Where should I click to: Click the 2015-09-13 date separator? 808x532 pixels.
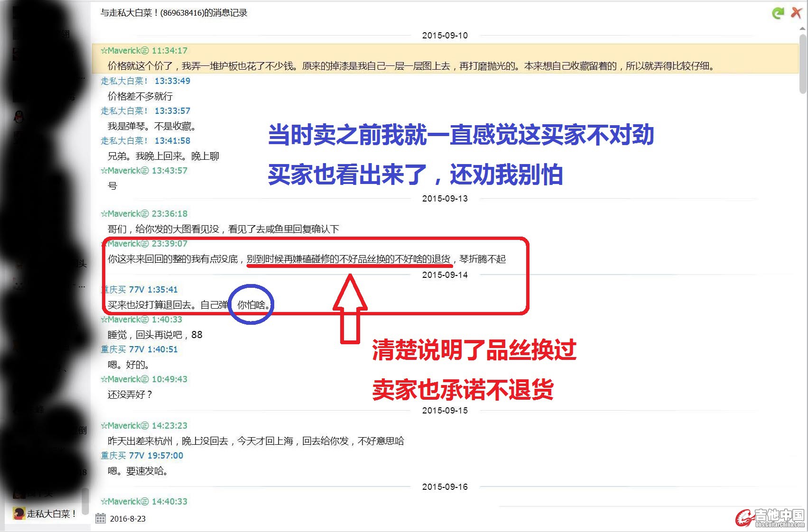tap(445, 199)
